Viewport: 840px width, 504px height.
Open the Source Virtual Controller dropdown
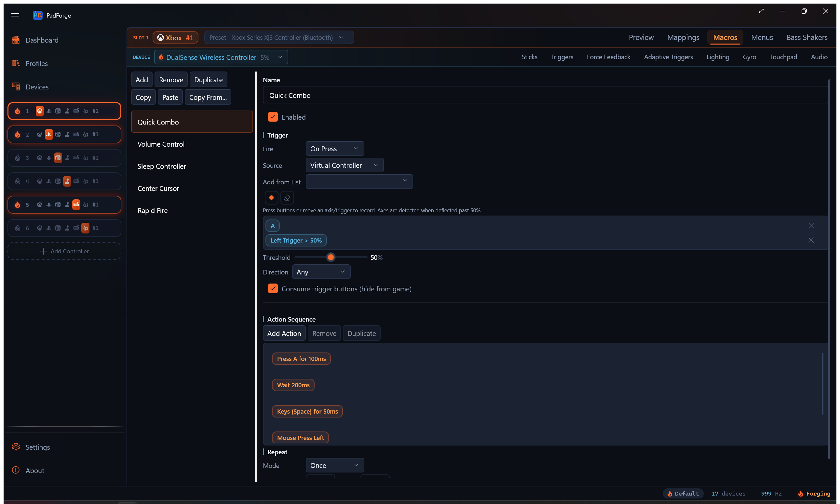[345, 166]
